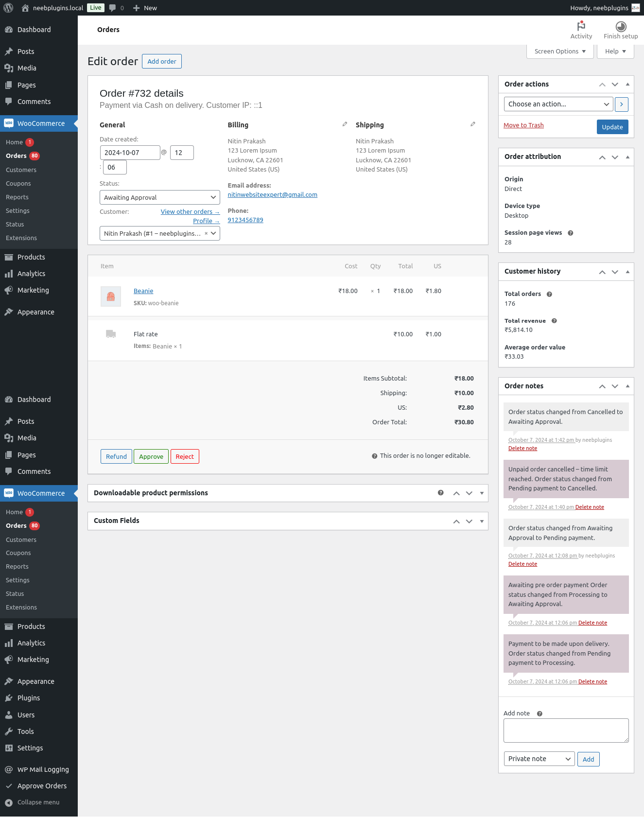Open Approve Orders menu item
This screenshot has height=818, width=644.
(x=39, y=786)
